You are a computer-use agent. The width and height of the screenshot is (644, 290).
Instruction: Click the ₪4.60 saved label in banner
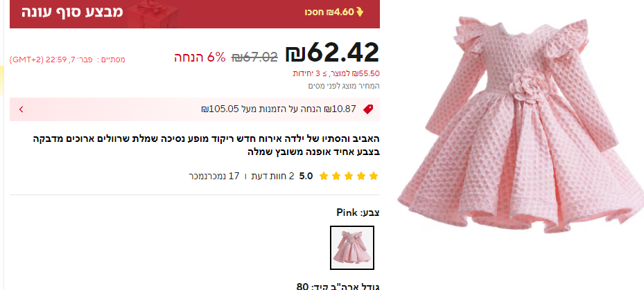pos(329,12)
